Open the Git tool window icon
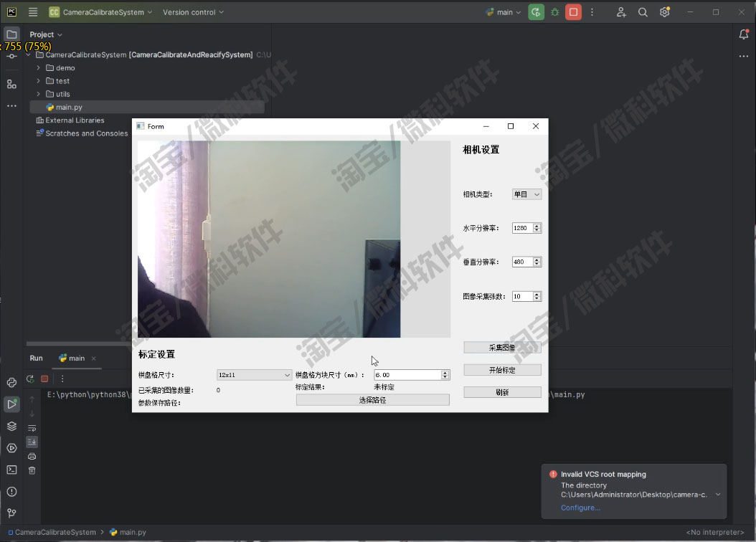756x542 pixels. tap(11, 513)
